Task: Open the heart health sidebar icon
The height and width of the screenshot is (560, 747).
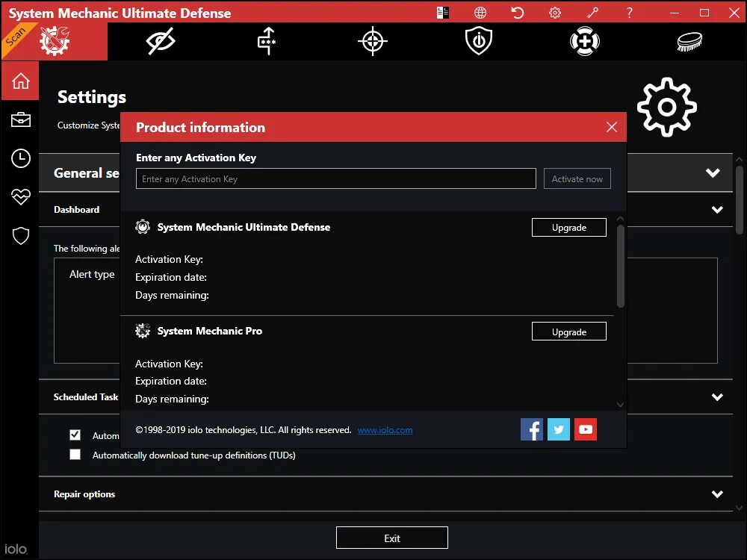Action: coord(20,196)
